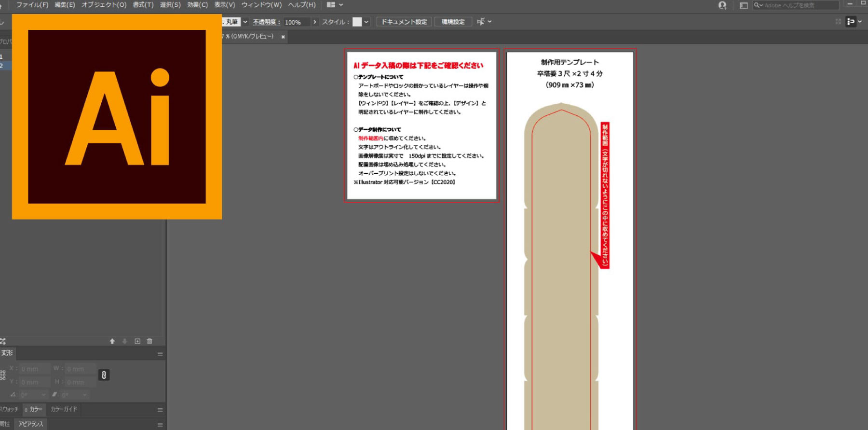Click the new artboard plus icon
This screenshot has height=430, width=868.
coord(137,341)
